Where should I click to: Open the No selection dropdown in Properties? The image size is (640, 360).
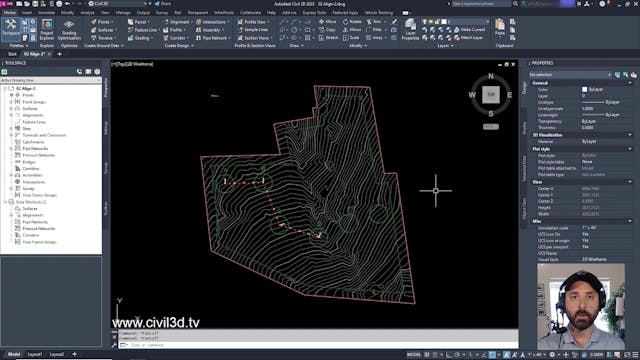point(570,75)
